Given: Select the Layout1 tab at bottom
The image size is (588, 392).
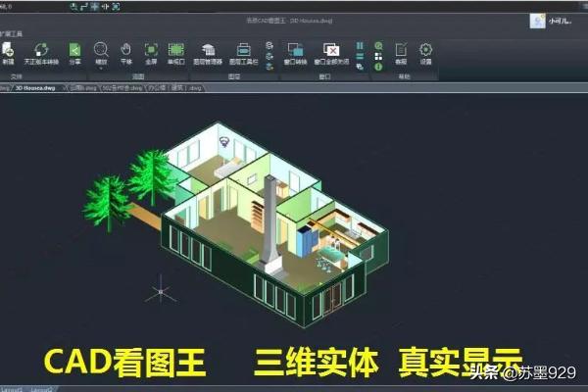Looking at the screenshot, I should pyautogui.click(x=11, y=389).
